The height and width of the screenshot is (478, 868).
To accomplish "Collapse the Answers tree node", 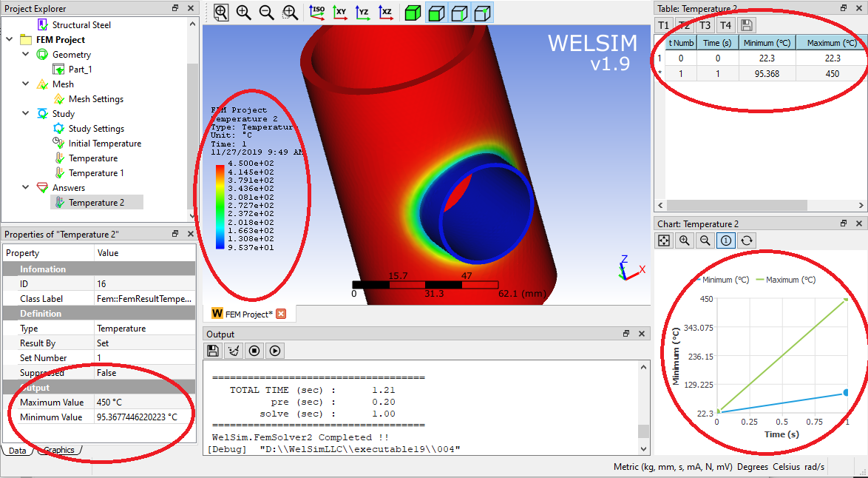I will 25,187.
